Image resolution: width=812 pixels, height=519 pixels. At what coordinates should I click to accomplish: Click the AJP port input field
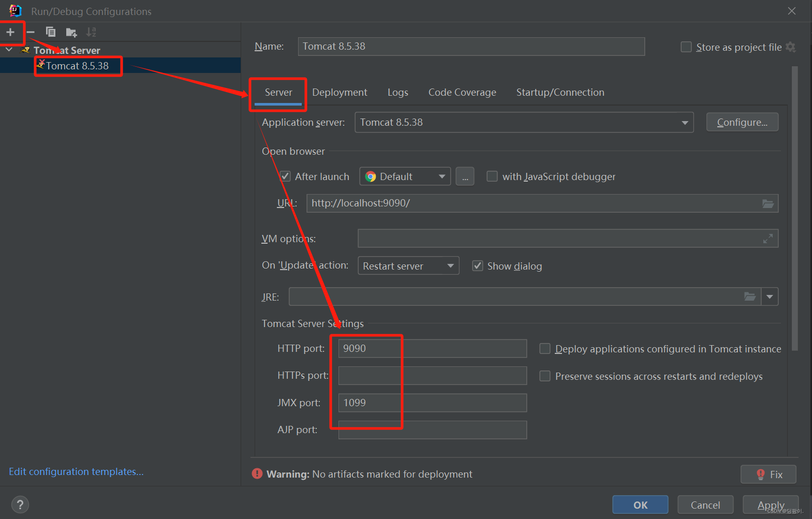coord(433,430)
